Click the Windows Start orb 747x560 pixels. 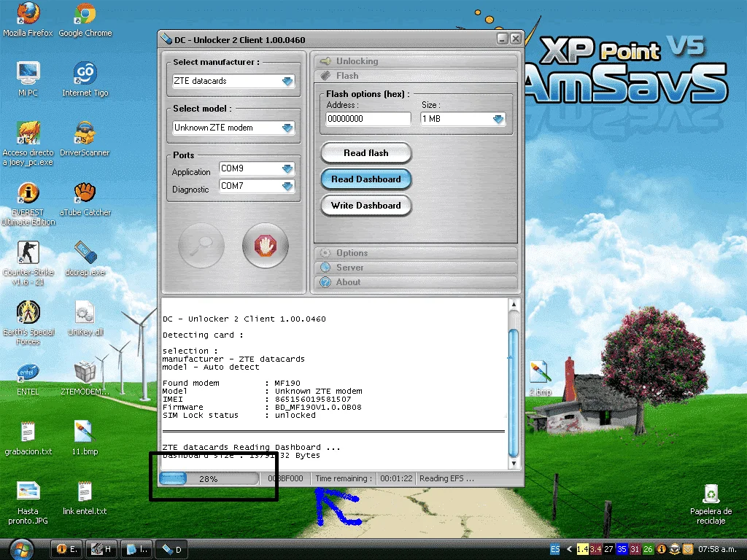coord(21,549)
